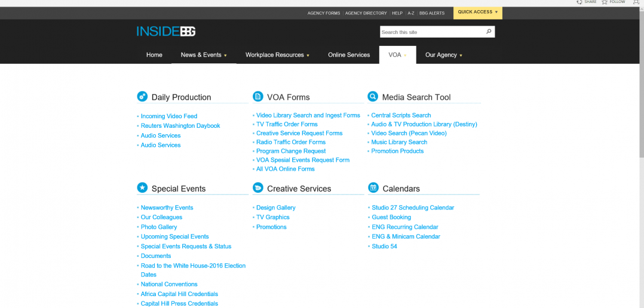Click the Daily Production heading text
The width and height of the screenshot is (644, 308).
[x=181, y=97]
